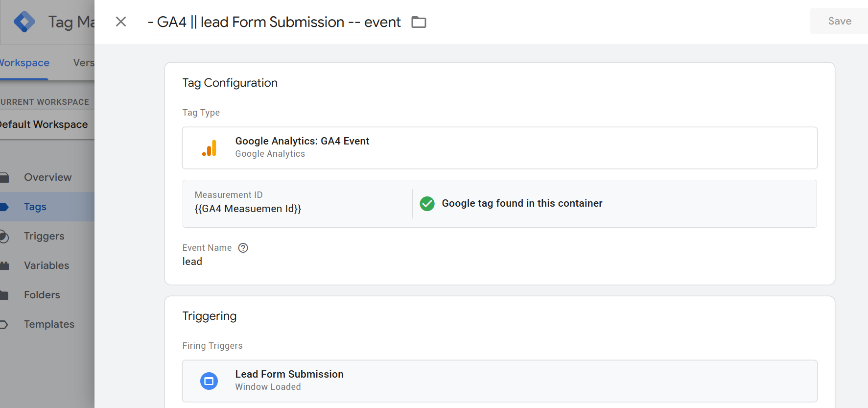Open Variables in the sidebar
The height and width of the screenshot is (408, 868).
coord(47,265)
